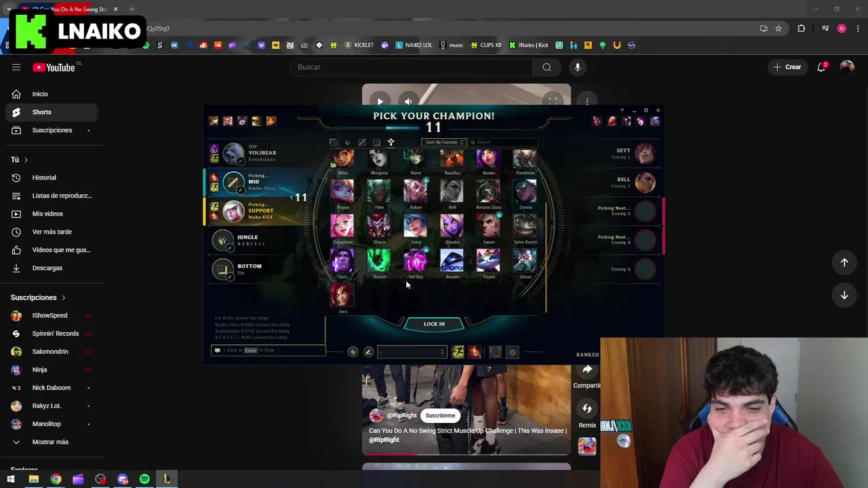The width and height of the screenshot is (868, 488).
Task: Focus the champion search field
Action: [503, 142]
